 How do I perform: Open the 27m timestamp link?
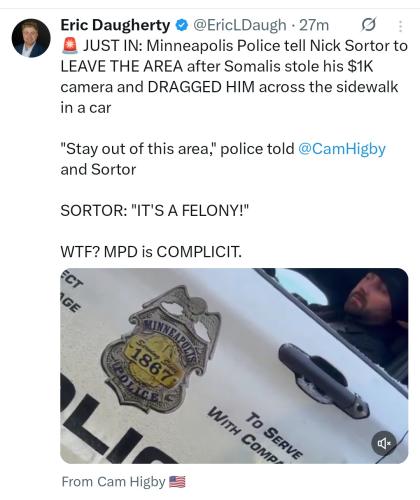click(x=314, y=25)
